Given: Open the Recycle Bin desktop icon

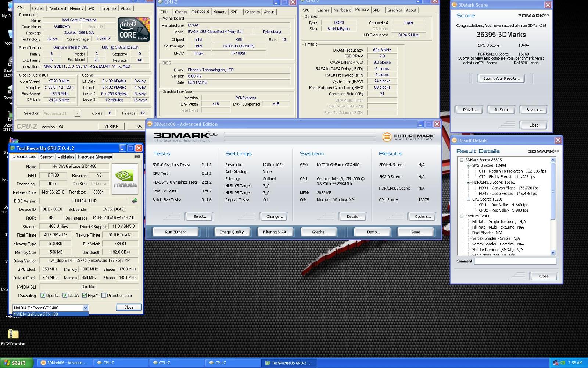Looking at the screenshot, I should pos(8,38).
